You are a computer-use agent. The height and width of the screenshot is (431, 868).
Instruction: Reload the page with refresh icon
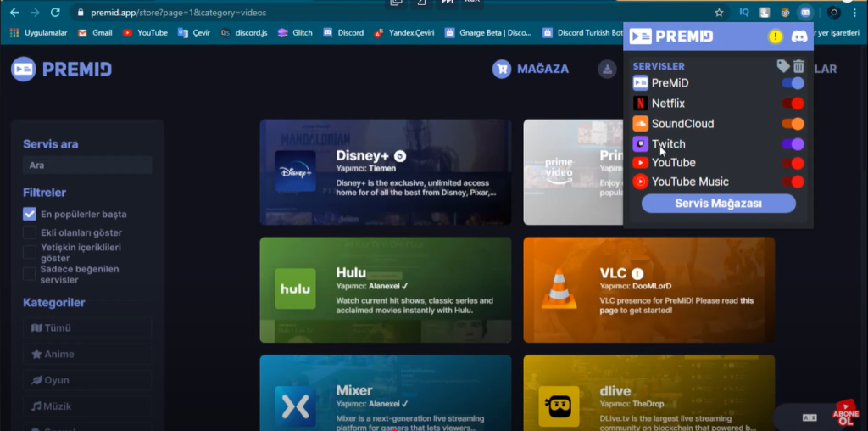pyautogui.click(x=55, y=12)
